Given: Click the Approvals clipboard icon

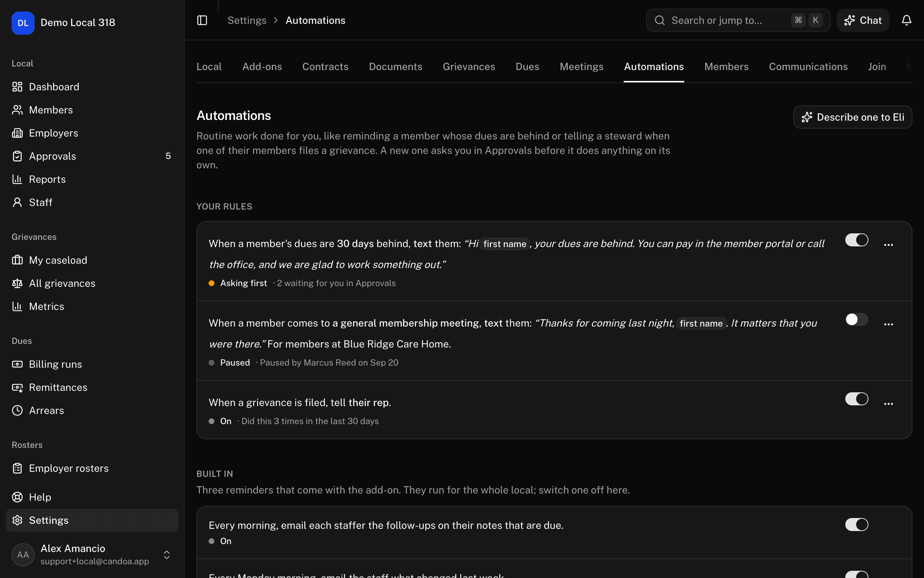Looking at the screenshot, I should point(17,156).
